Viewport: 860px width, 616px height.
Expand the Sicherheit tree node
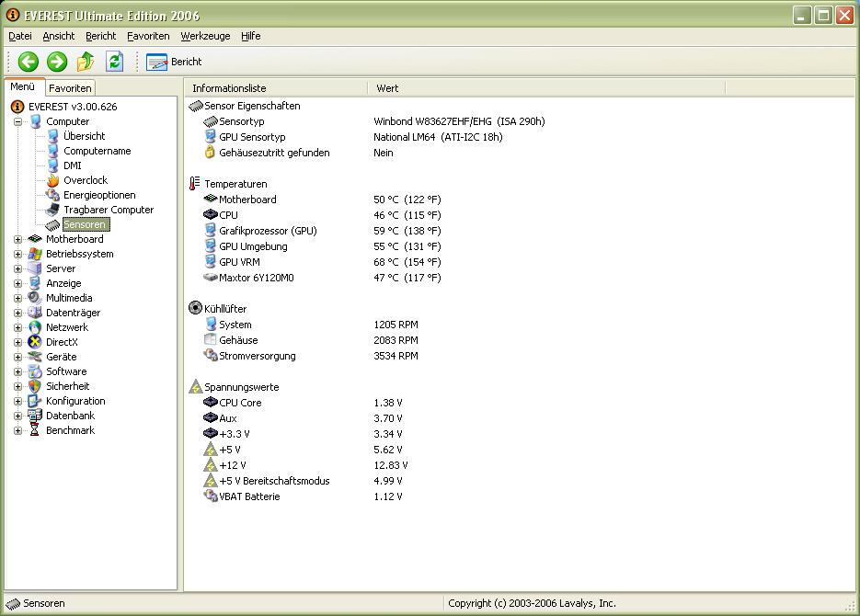(x=18, y=386)
